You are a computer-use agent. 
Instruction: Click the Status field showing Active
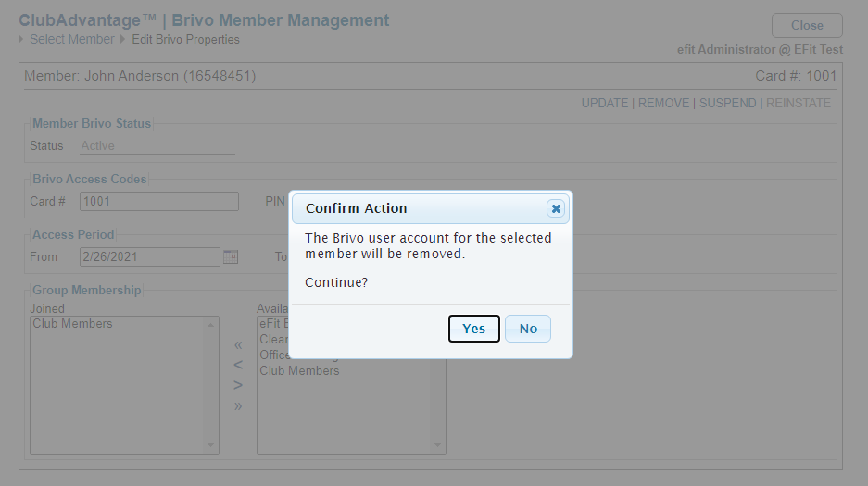point(157,146)
